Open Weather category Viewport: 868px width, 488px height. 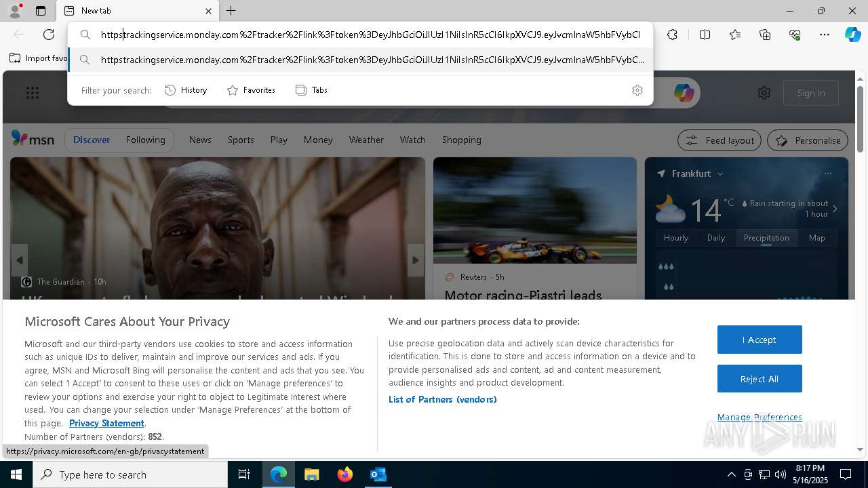click(x=366, y=140)
